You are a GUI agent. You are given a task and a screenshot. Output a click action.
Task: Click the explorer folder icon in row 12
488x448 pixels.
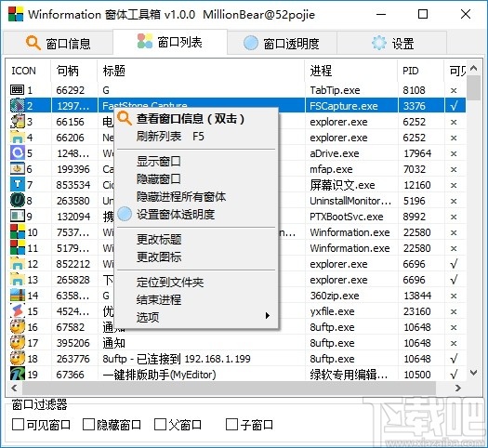click(17, 264)
